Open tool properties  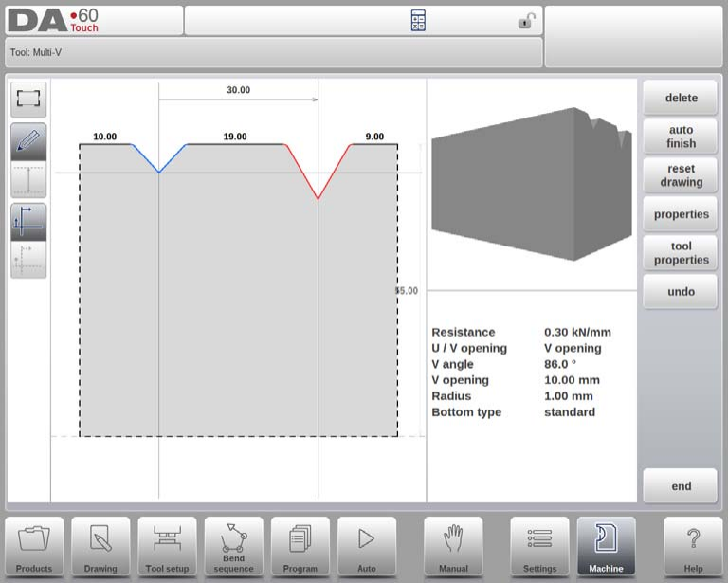pos(681,253)
